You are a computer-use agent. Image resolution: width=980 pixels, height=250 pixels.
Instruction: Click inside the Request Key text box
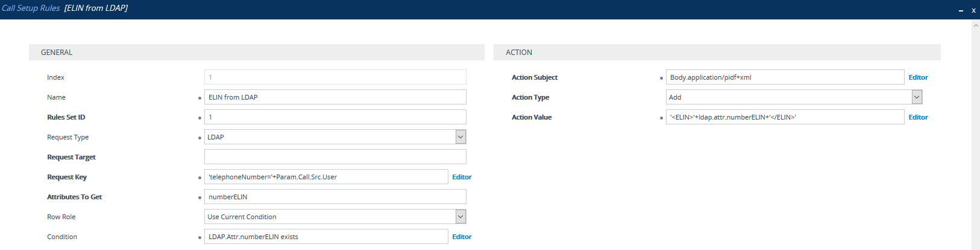pyautogui.click(x=325, y=177)
